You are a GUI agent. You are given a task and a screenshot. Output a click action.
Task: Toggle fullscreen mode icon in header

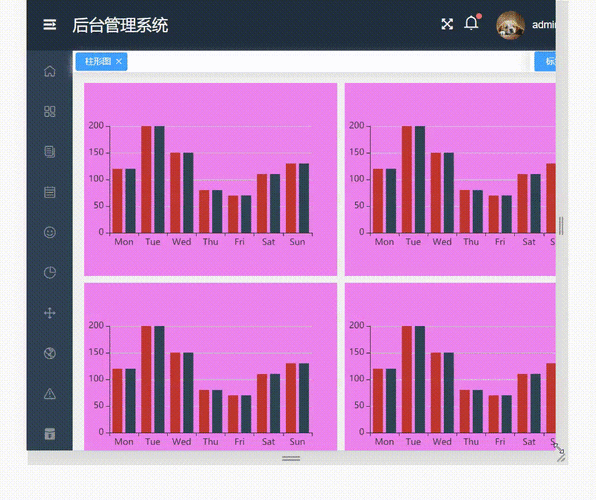(x=447, y=24)
